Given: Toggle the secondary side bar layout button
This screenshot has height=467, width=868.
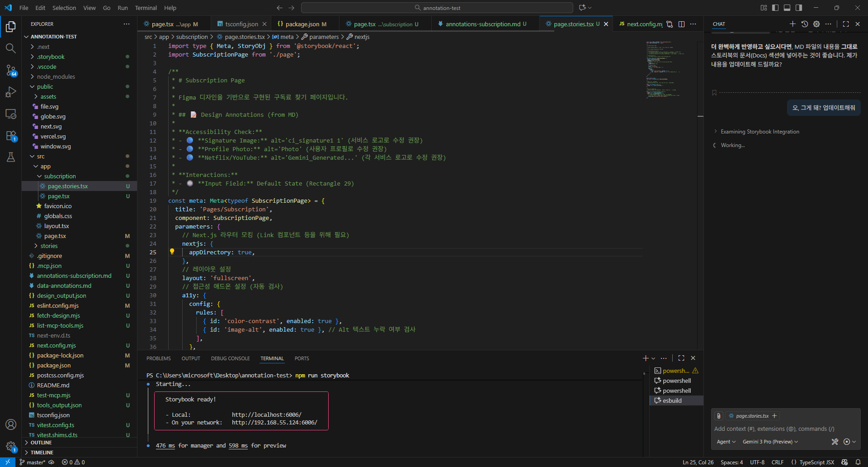Looking at the screenshot, I should [799, 8].
